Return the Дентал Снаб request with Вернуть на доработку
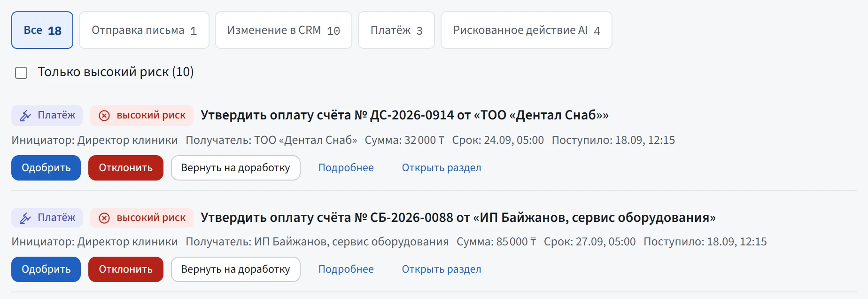 tap(236, 168)
